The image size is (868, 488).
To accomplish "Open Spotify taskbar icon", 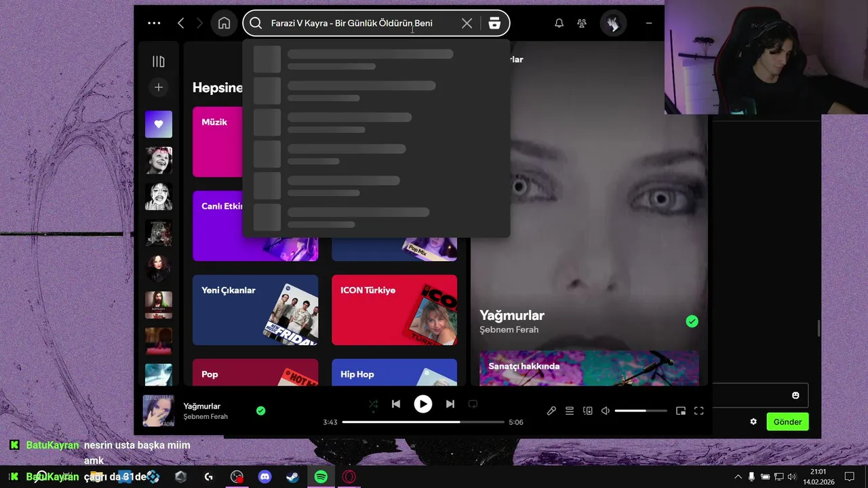I will pyautogui.click(x=321, y=477).
